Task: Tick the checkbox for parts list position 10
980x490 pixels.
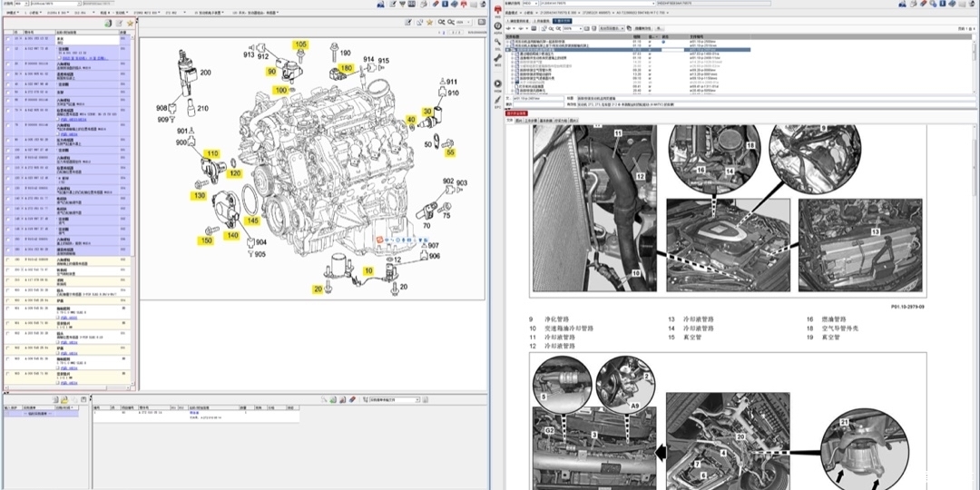Action: tap(8, 39)
